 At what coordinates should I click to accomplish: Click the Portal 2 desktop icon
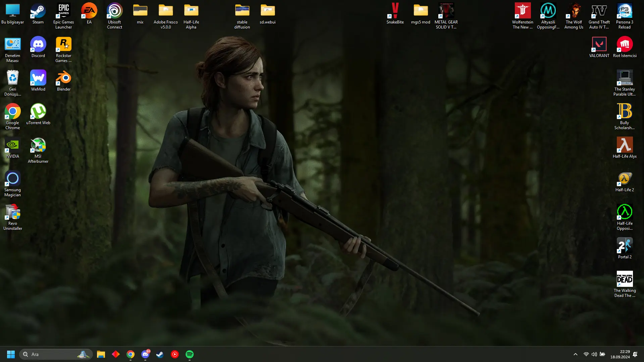pos(625,249)
